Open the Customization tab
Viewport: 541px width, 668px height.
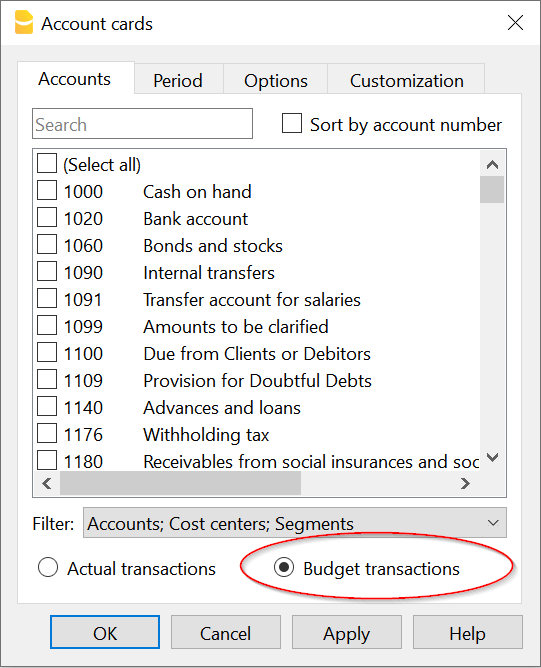coord(406,81)
